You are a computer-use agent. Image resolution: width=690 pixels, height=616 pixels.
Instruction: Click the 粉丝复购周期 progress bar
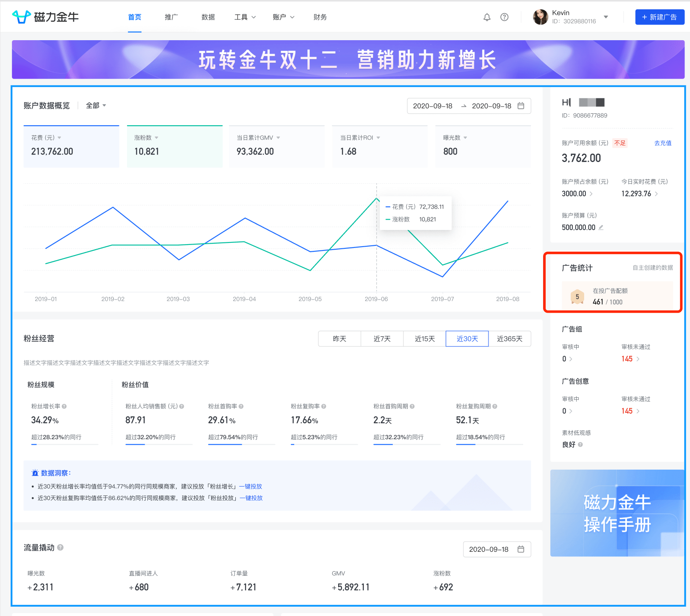point(489,444)
